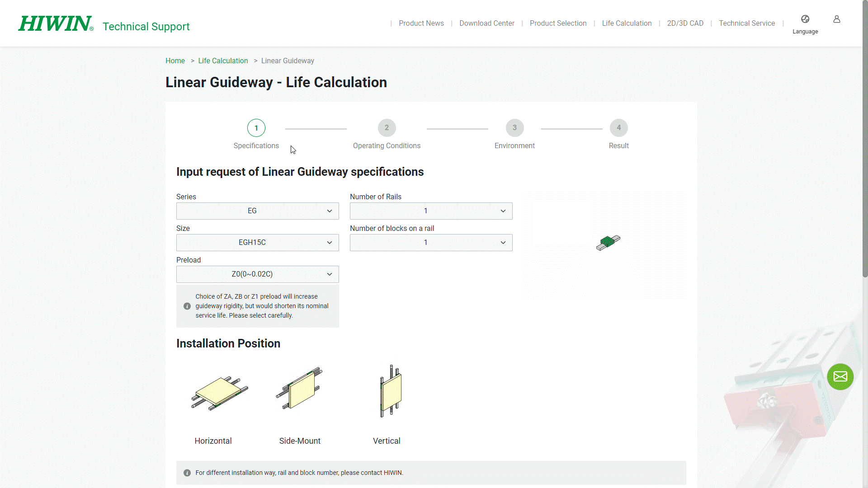Click the step 2 Operating Conditions circle

387,128
